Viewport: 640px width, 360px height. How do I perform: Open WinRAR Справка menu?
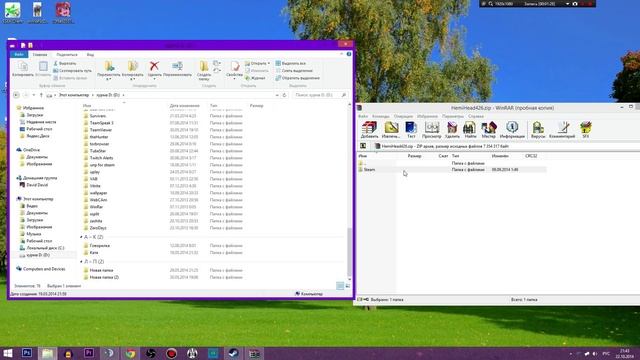(x=476, y=116)
